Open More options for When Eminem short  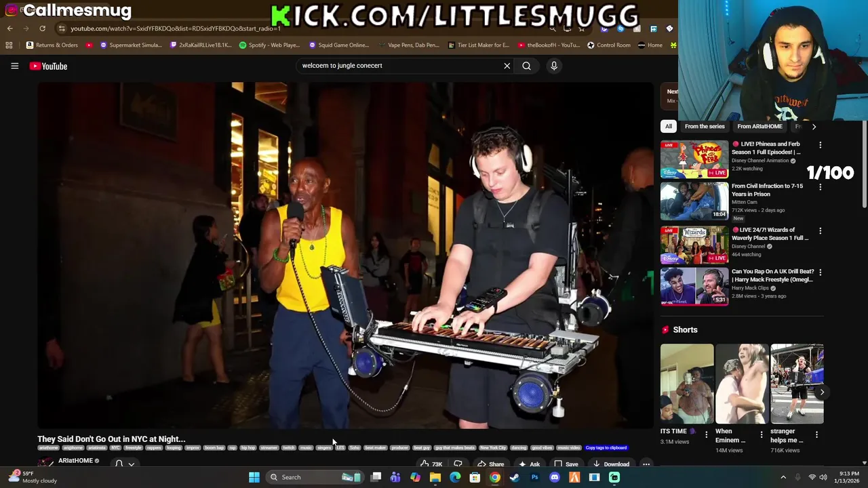(761, 434)
